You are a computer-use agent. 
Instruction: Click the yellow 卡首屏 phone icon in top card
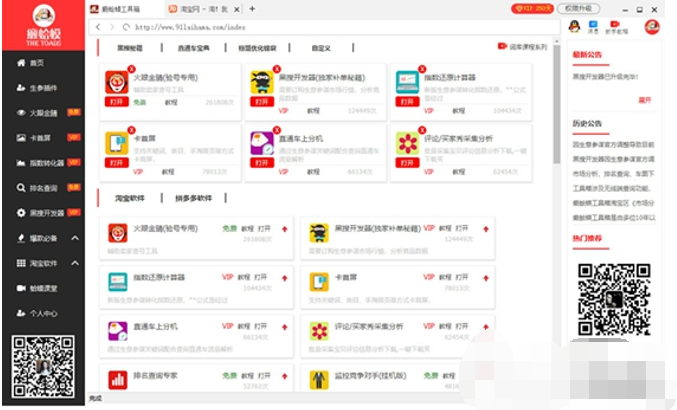point(117,143)
